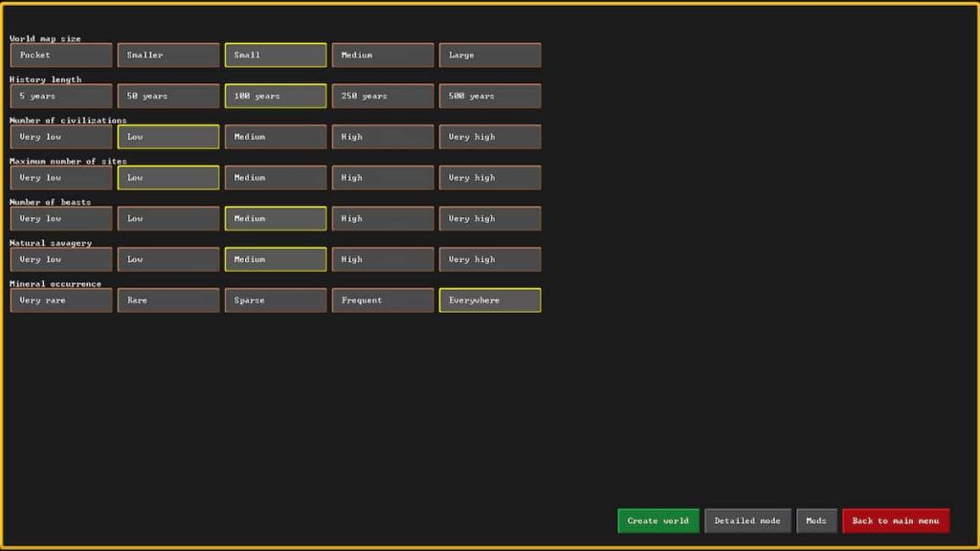
Task: Select the Pocket world map size
Action: click(x=60, y=55)
